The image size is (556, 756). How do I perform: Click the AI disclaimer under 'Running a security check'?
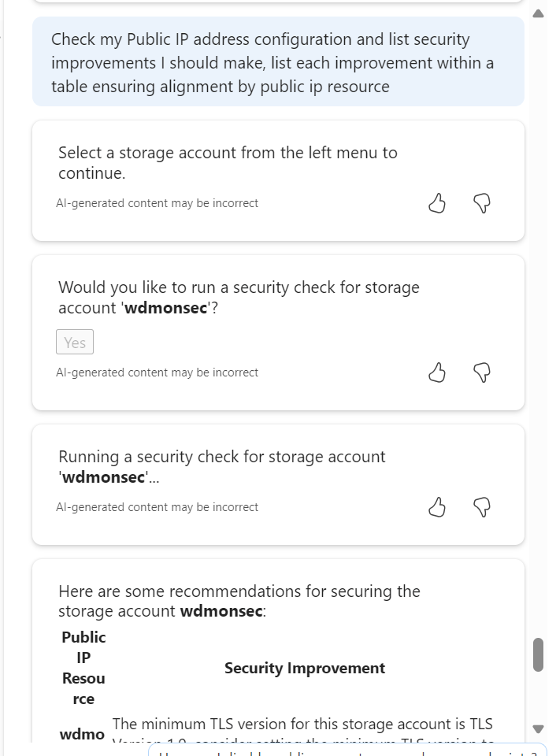click(157, 508)
